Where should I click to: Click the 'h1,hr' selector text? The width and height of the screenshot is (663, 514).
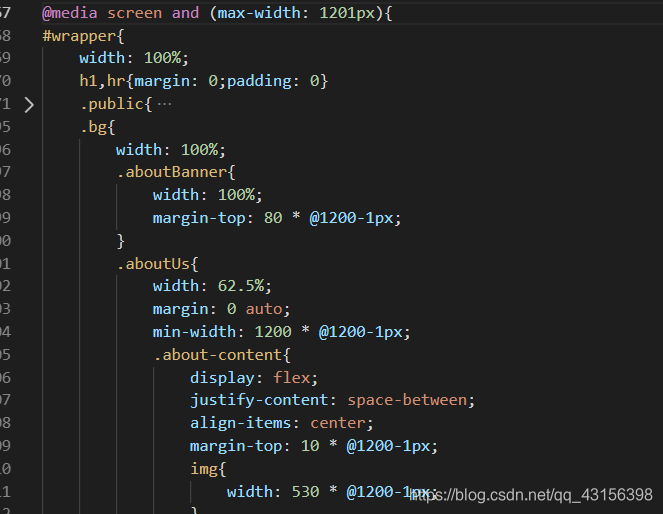tap(102, 81)
